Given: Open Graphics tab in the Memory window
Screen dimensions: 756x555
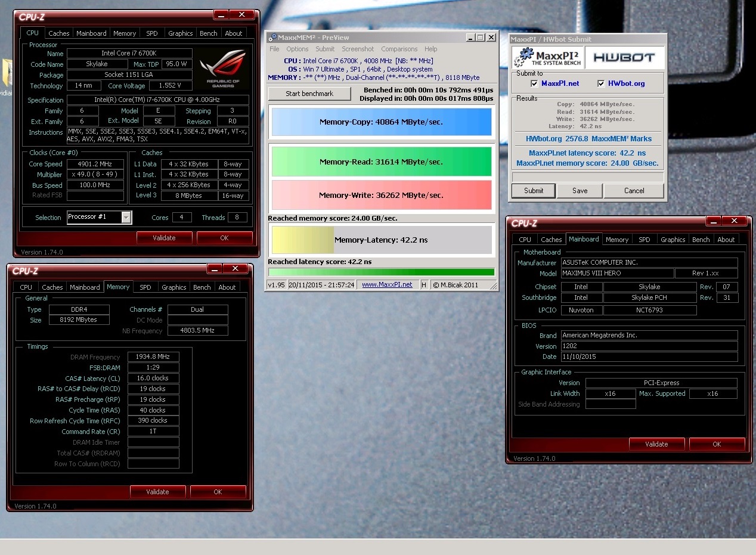Looking at the screenshot, I should (173, 287).
